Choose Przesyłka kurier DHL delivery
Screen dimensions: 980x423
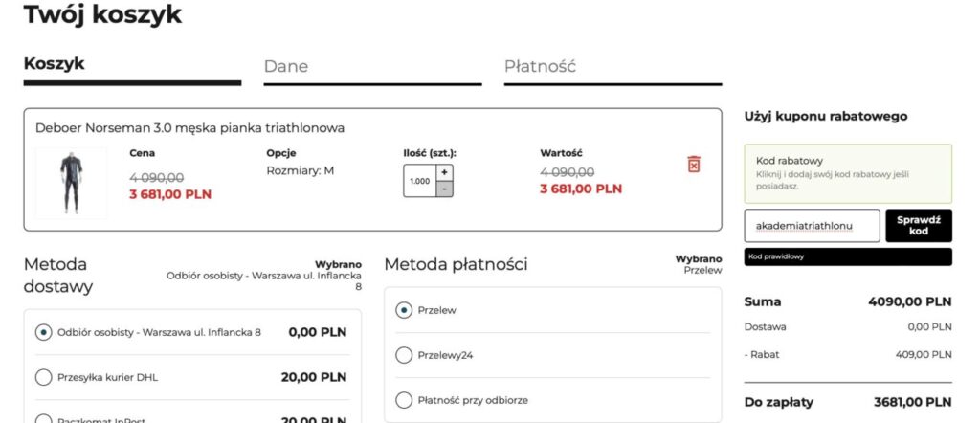pos(43,377)
